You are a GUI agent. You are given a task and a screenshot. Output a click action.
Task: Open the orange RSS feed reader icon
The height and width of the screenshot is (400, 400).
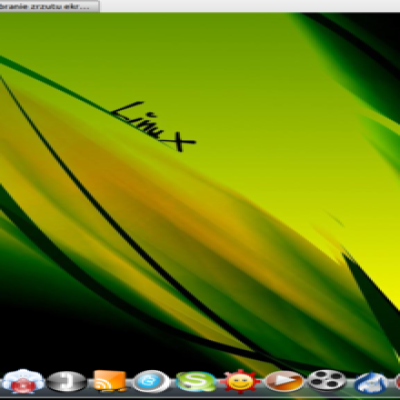point(109,381)
